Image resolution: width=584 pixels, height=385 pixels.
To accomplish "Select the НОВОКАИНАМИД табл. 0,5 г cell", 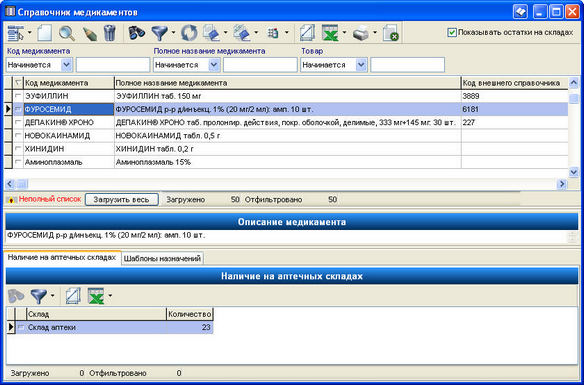I will click(288, 136).
